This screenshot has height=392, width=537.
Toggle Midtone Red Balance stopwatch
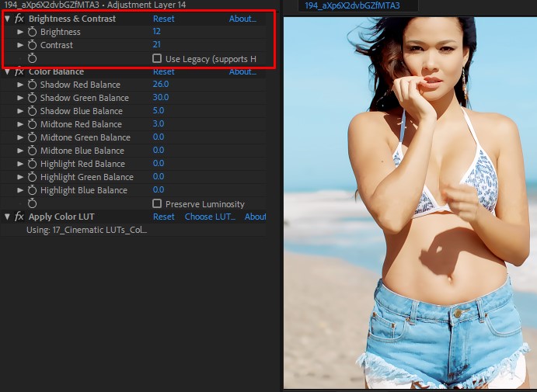(x=32, y=124)
